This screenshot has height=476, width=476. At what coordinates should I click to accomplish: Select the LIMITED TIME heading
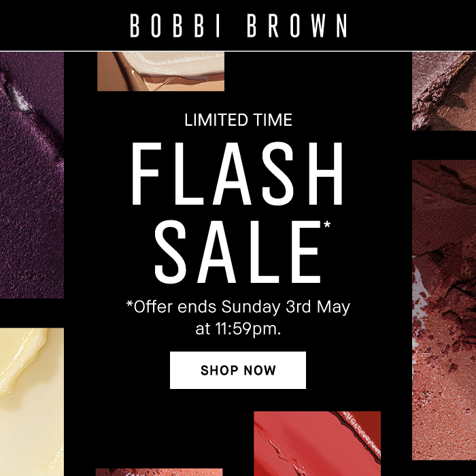pyautogui.click(x=238, y=120)
